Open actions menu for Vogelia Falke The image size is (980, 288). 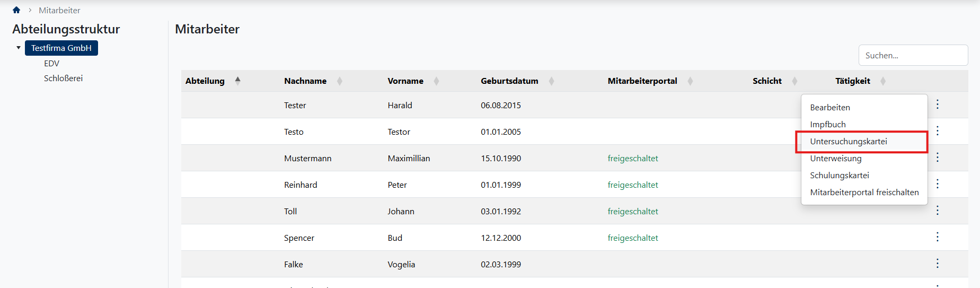tap(937, 264)
